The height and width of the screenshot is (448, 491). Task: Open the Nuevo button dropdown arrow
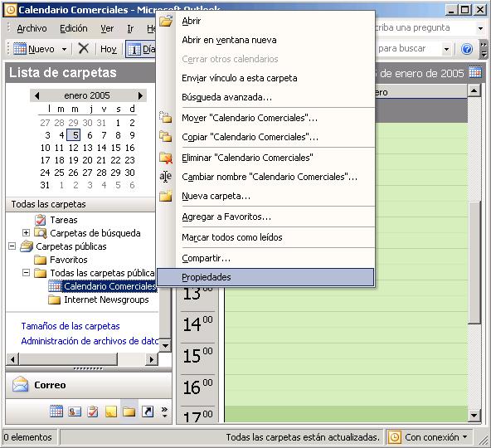pyautogui.click(x=64, y=49)
